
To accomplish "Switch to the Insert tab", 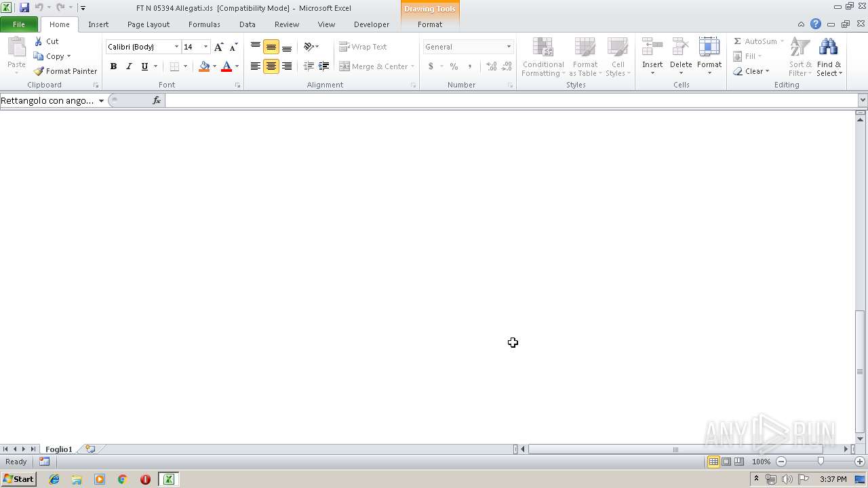I will click(x=98, y=24).
